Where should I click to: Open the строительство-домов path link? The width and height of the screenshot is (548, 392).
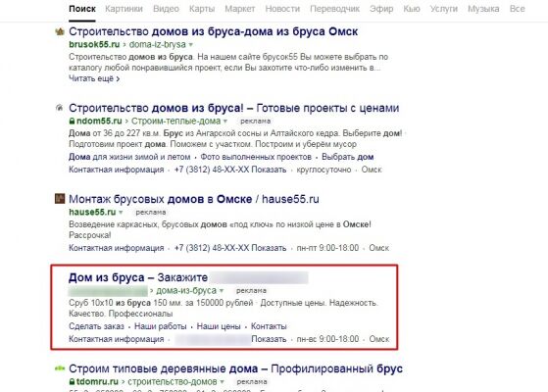coord(173,382)
